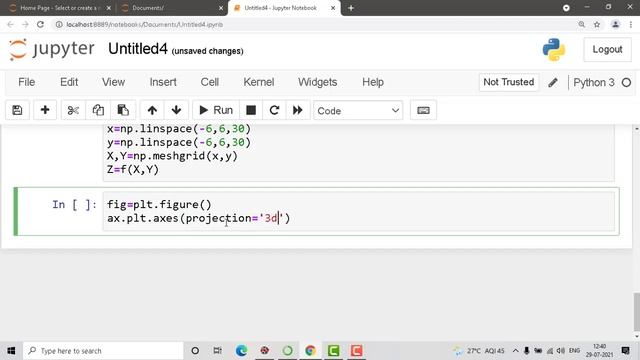Open the File menu

point(27,82)
